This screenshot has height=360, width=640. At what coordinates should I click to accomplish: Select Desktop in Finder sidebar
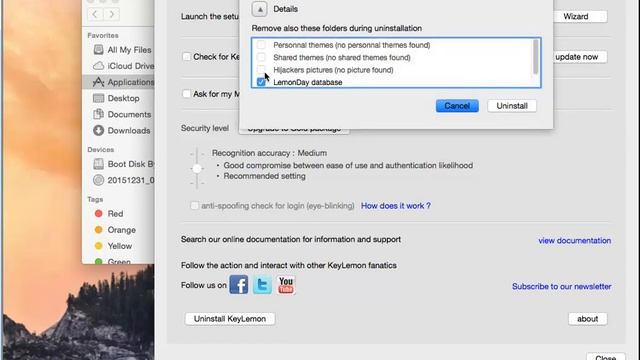116,98
